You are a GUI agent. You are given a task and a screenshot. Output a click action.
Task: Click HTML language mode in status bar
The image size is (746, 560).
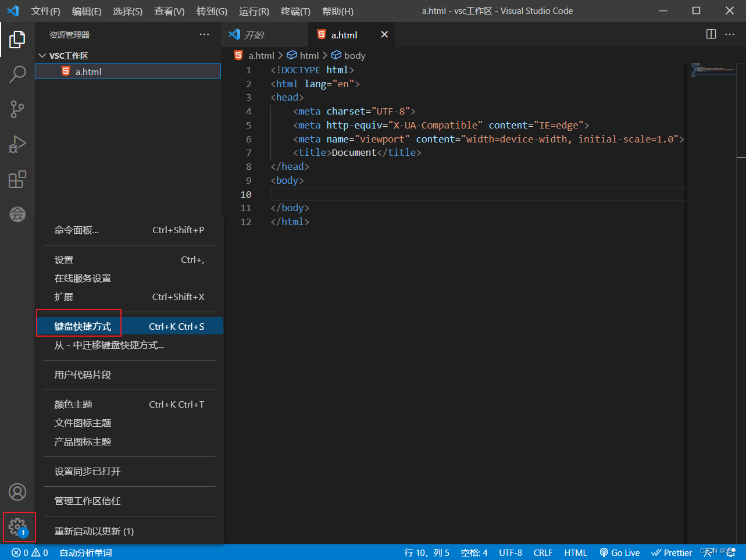[x=576, y=552]
